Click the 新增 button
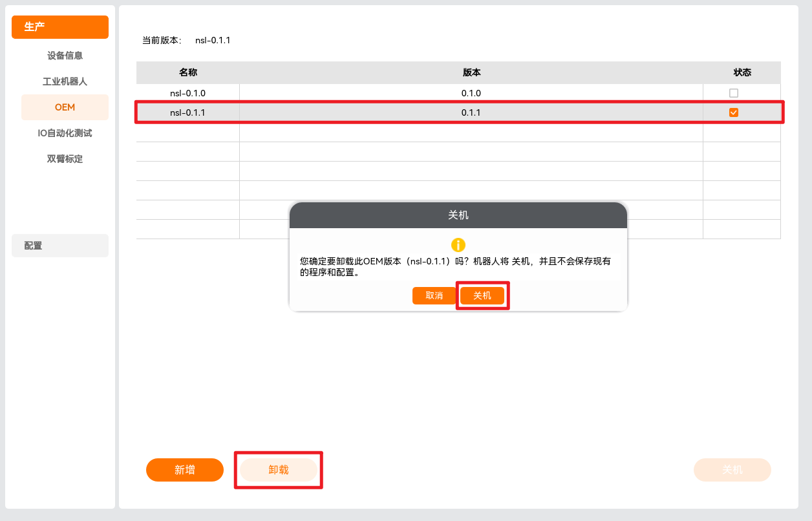The height and width of the screenshot is (521, 812). 185,470
